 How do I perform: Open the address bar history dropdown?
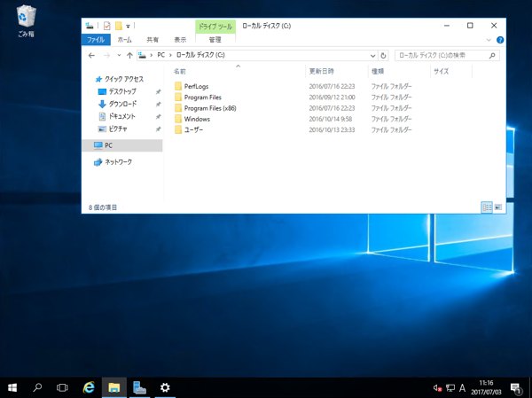click(x=373, y=56)
